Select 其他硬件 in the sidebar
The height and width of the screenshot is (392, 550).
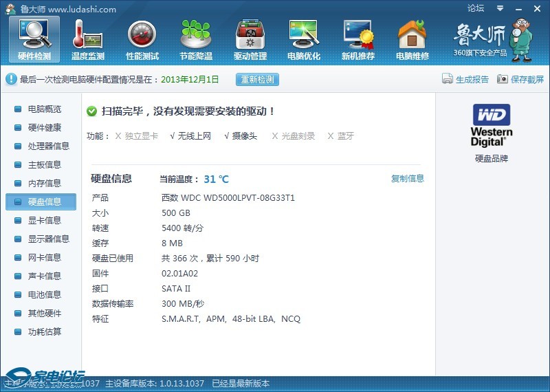(41, 314)
